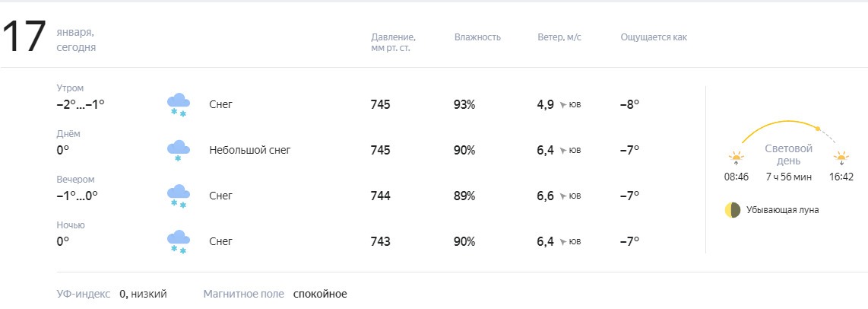Select the large date number 17
The width and height of the screenshot is (868, 309).
24,38
